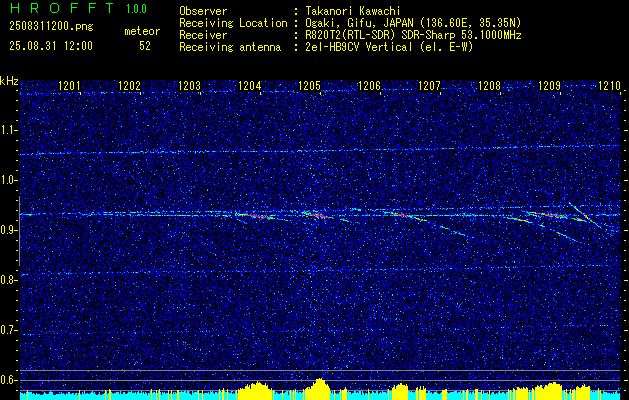This screenshot has height=400, width=629.
Task: Click the 1204 time marker
Action: point(250,85)
